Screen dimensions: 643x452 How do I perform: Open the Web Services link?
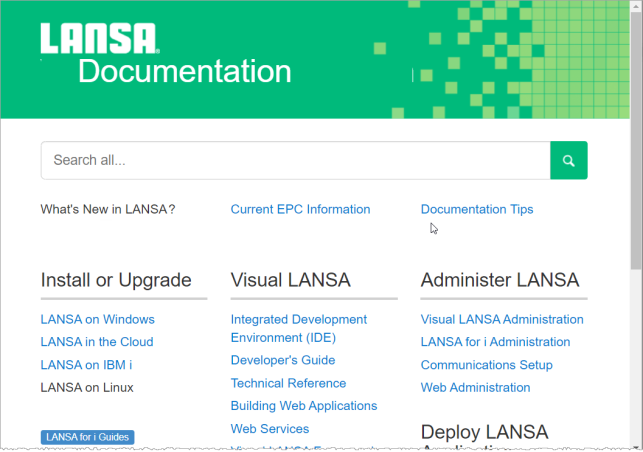pos(270,429)
